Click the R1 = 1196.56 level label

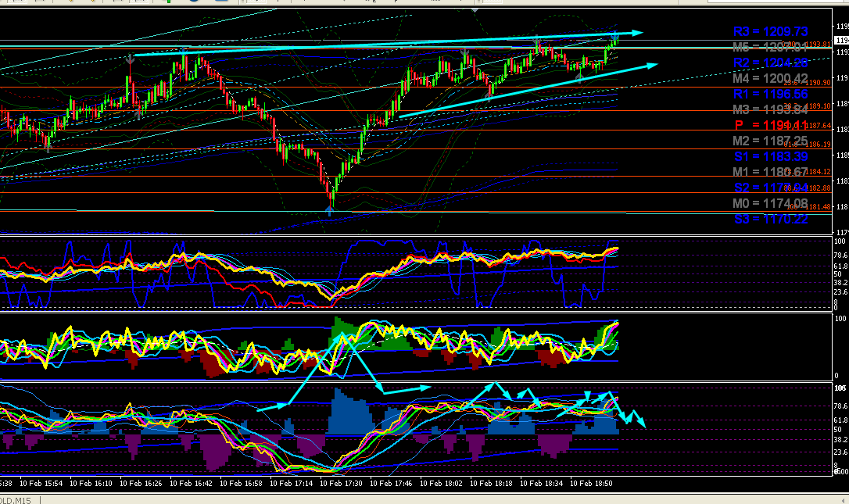click(x=771, y=95)
